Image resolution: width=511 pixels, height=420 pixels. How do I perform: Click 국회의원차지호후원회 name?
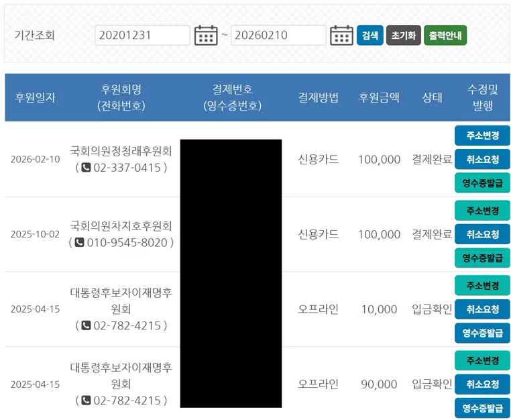pos(121,226)
